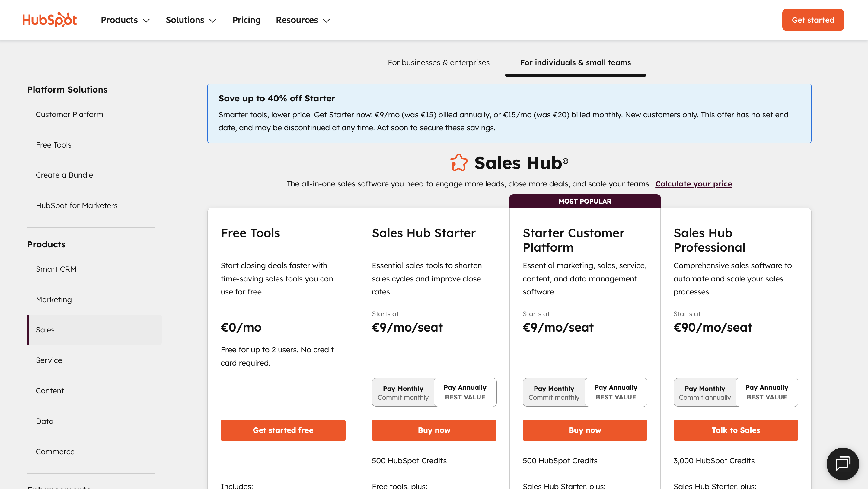
Task: Open the Pricing menu item
Action: pyautogui.click(x=246, y=20)
